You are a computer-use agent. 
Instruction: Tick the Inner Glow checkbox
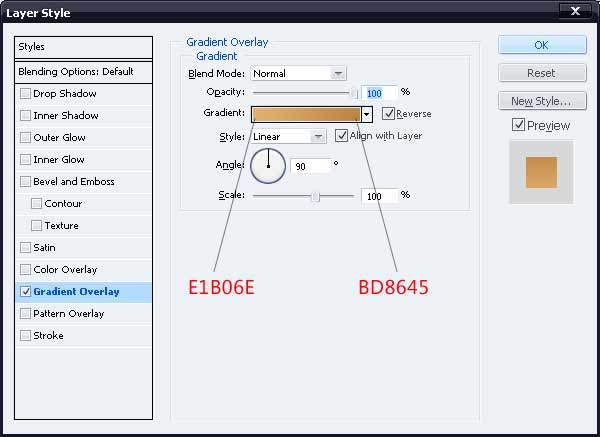tap(25, 160)
